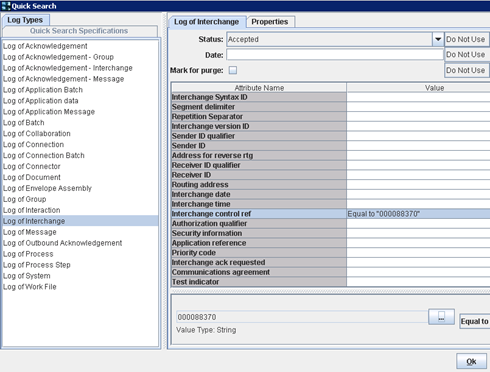The width and height of the screenshot is (490, 372).
Task: Toggle the Mark for purge checkbox
Action: pos(233,70)
